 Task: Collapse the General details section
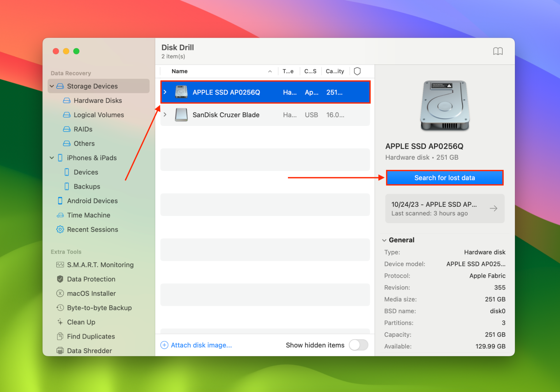click(384, 240)
